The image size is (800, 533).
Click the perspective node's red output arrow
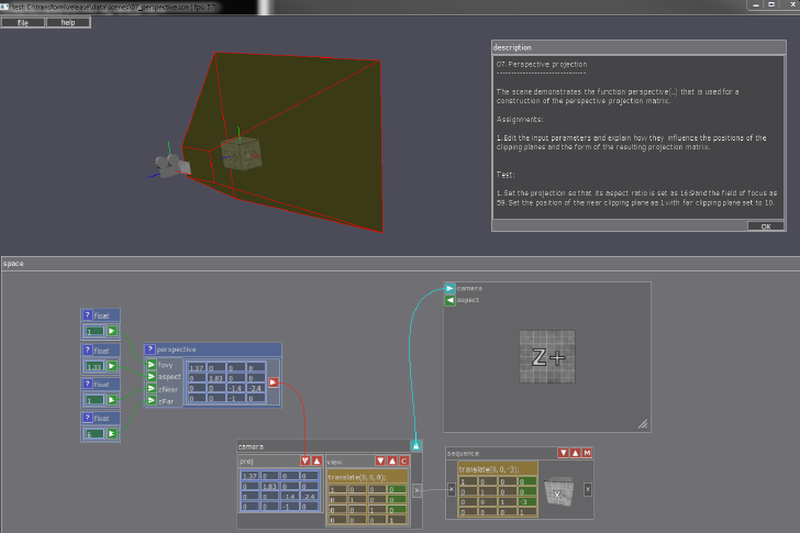click(x=273, y=381)
